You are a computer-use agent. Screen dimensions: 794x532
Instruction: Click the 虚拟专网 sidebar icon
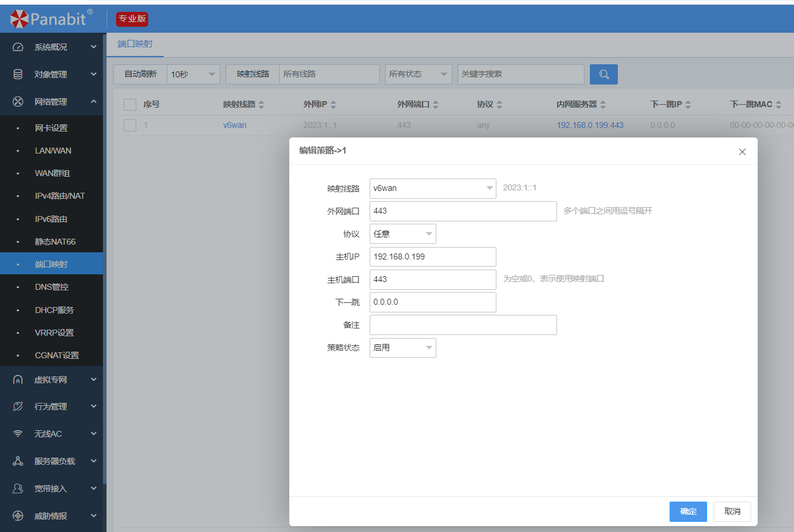(x=18, y=380)
